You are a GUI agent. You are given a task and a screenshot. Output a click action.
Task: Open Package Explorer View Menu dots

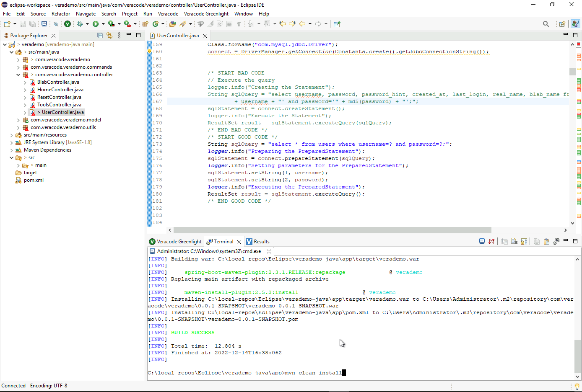pos(119,36)
